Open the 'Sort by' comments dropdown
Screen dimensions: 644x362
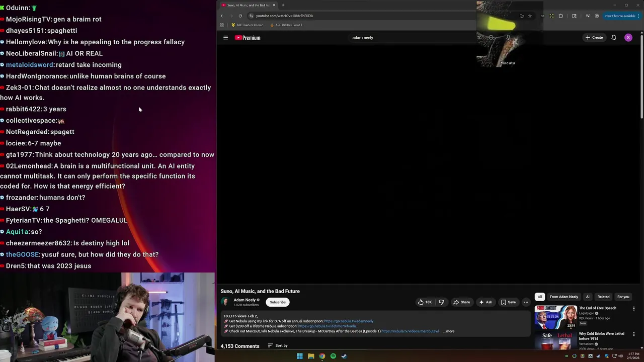278,346
